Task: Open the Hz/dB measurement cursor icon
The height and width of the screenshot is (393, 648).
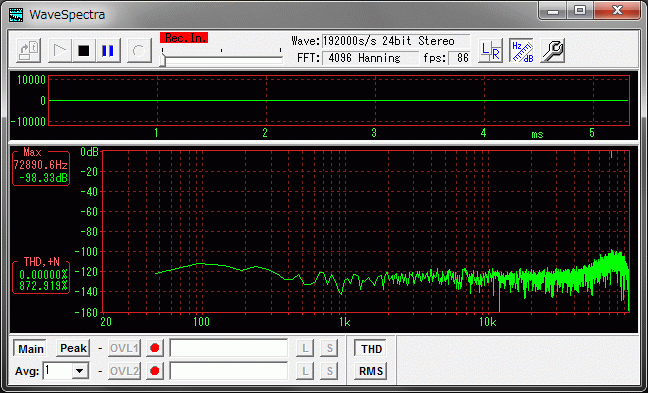Action: click(522, 51)
